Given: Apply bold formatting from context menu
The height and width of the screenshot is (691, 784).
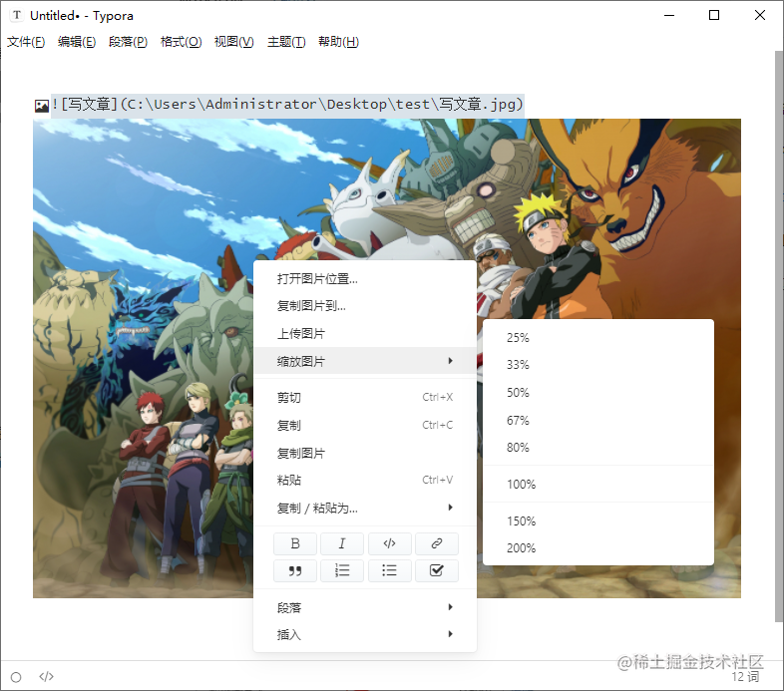Looking at the screenshot, I should (295, 543).
